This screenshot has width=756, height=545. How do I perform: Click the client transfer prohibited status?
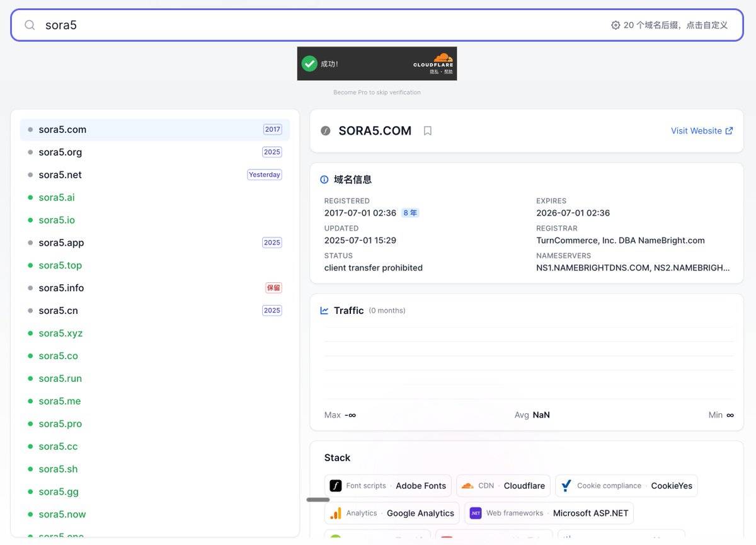point(374,268)
